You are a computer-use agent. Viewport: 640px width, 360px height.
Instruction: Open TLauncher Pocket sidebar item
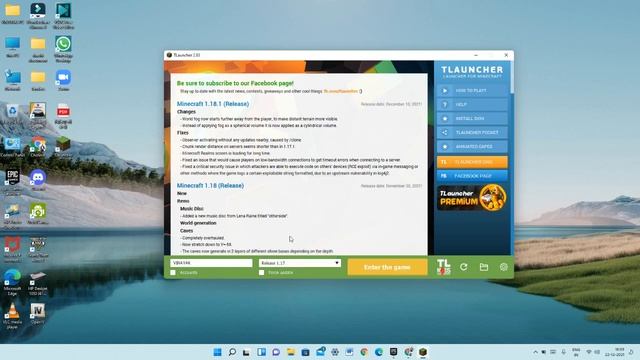(472, 132)
